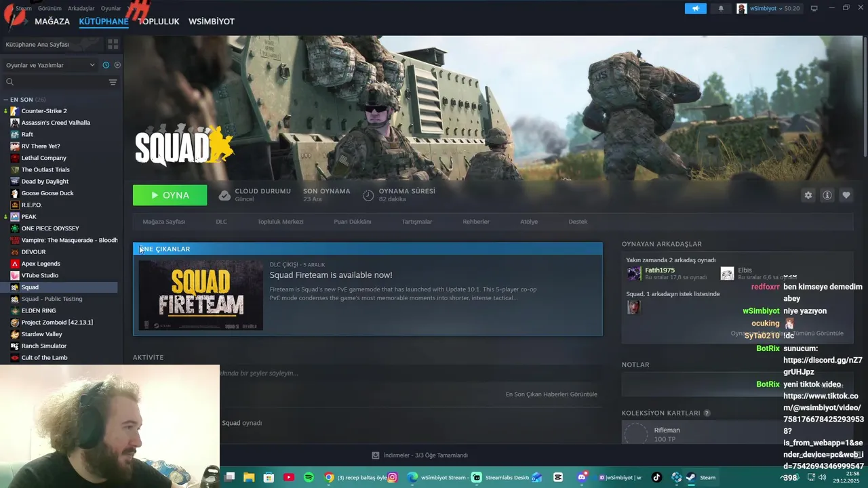The height and width of the screenshot is (488, 868).
Task: Open Tartışmalar link
Action: [x=417, y=222]
